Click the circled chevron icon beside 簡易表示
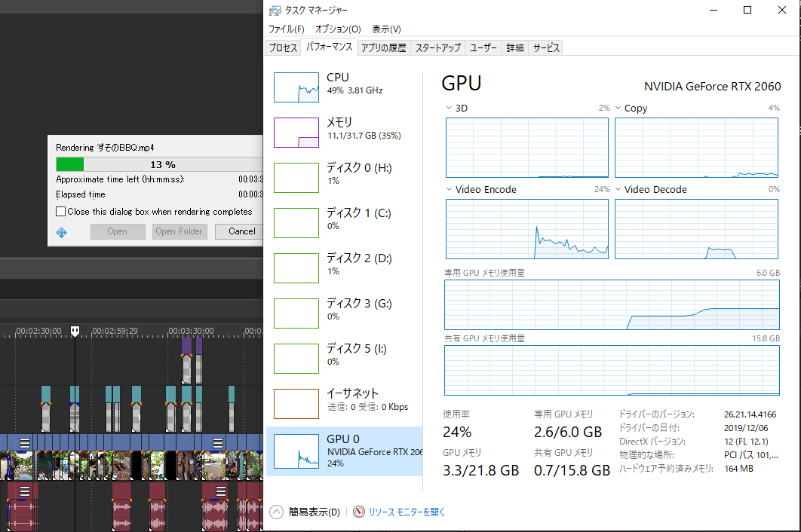801x532 pixels. point(277,512)
